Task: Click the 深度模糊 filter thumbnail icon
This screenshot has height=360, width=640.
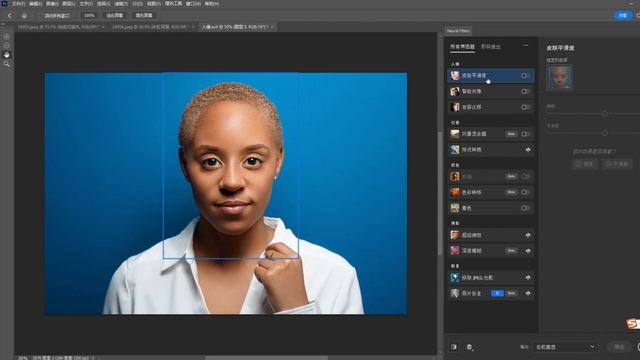Action: tap(455, 251)
